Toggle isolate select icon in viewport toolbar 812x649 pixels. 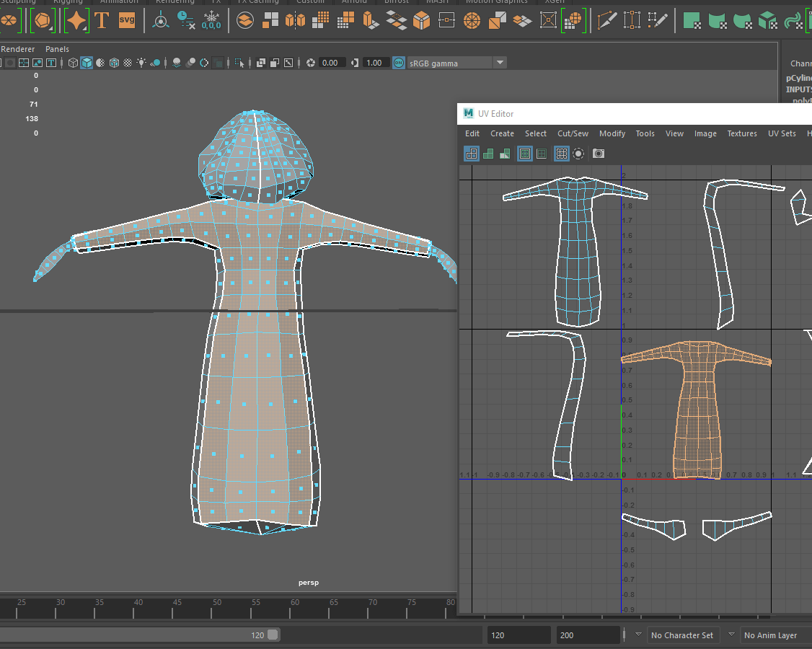click(x=239, y=63)
